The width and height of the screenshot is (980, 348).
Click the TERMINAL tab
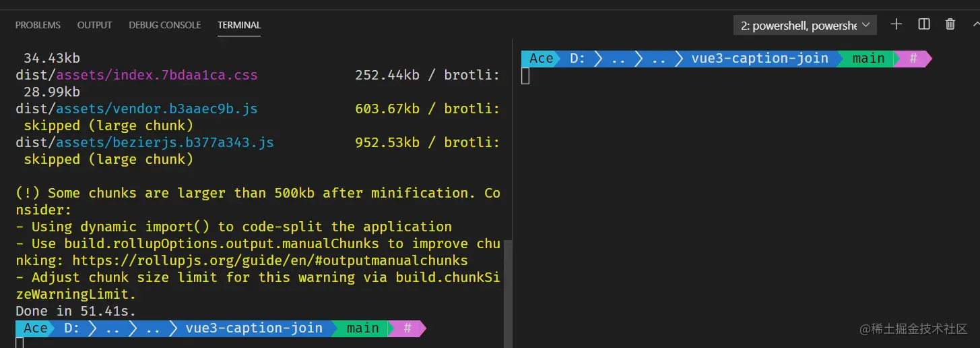coord(239,25)
